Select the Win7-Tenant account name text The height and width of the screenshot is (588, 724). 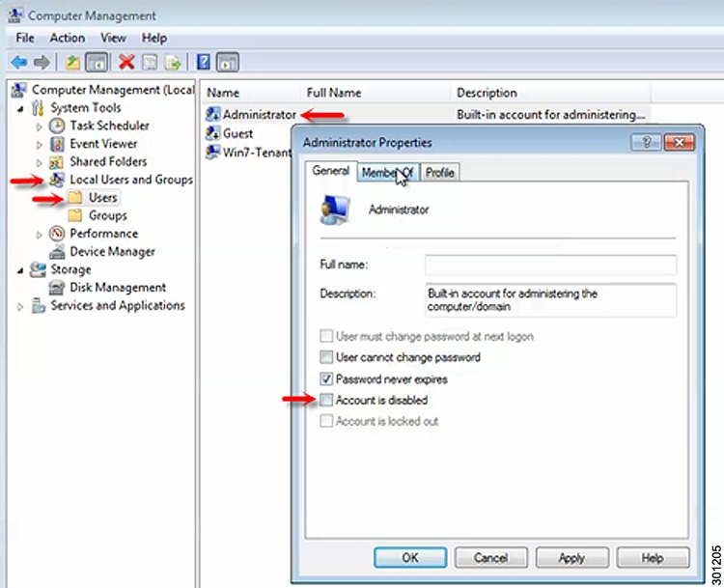(x=257, y=152)
